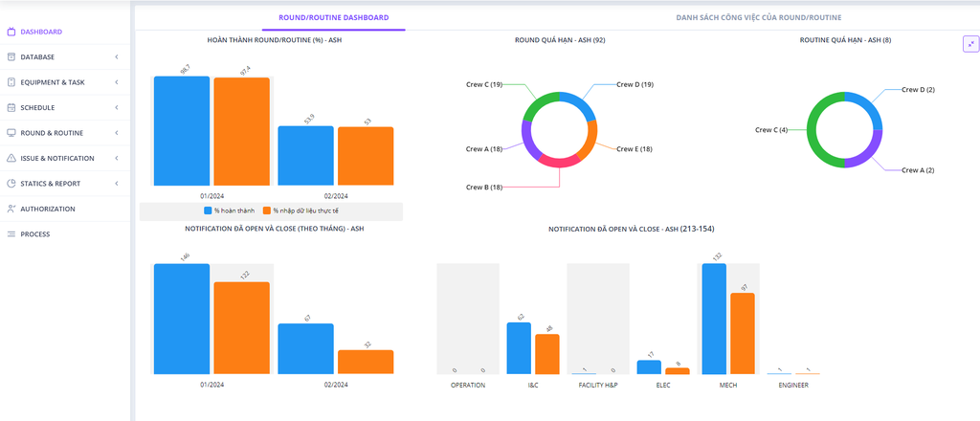Go to SCHEDULE menu label
Image resolution: width=980 pixels, height=421 pixels.
coord(37,107)
